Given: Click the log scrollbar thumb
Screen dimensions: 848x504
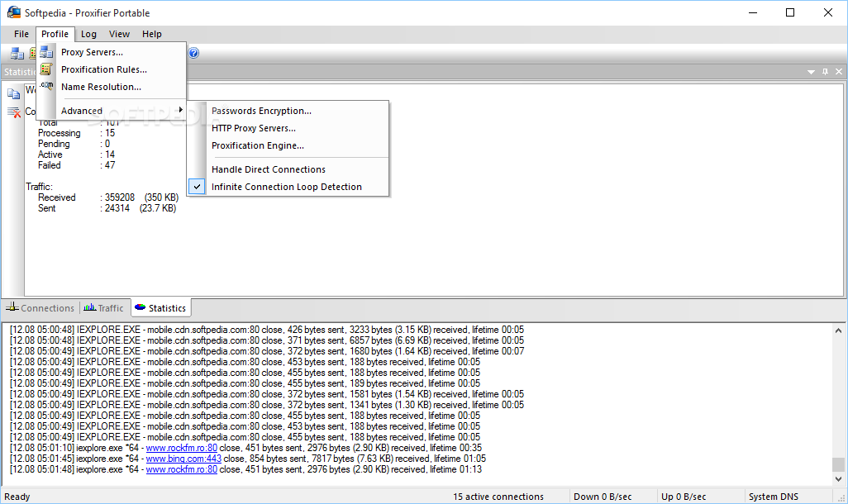Looking at the screenshot, I should (838, 464).
